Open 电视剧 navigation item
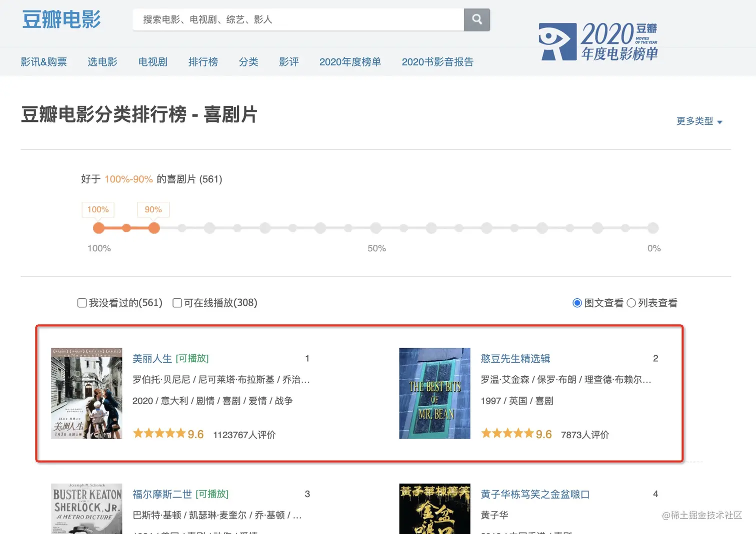This screenshot has height=534, width=756. coord(153,62)
